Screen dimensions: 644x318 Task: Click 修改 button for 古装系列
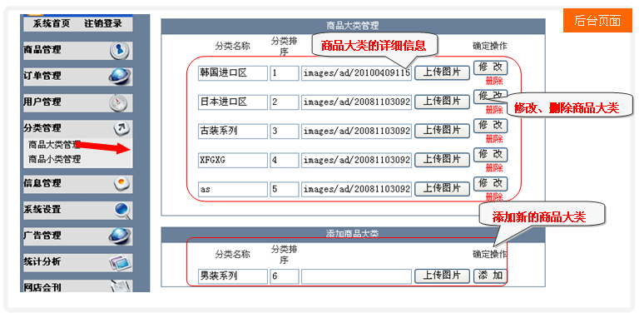pyautogui.click(x=490, y=126)
